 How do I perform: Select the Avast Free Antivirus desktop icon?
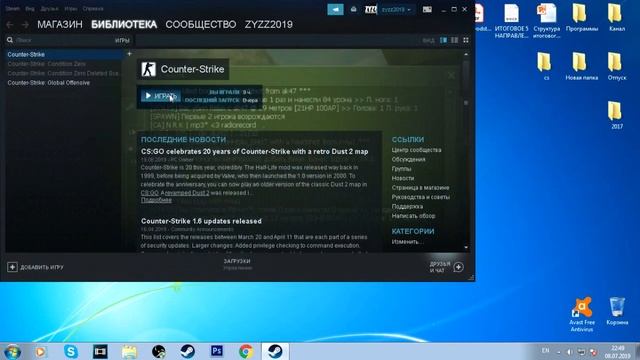click(582, 314)
